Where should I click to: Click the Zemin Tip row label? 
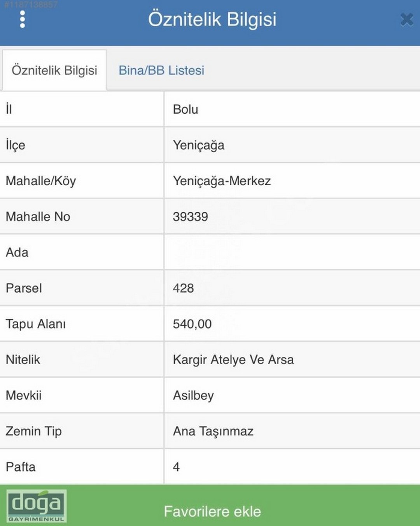coord(33,431)
